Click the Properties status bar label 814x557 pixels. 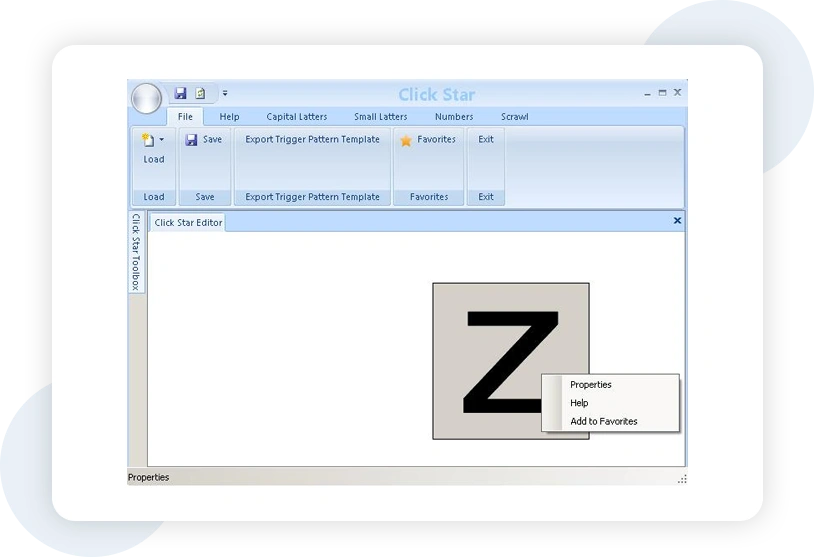click(x=148, y=477)
